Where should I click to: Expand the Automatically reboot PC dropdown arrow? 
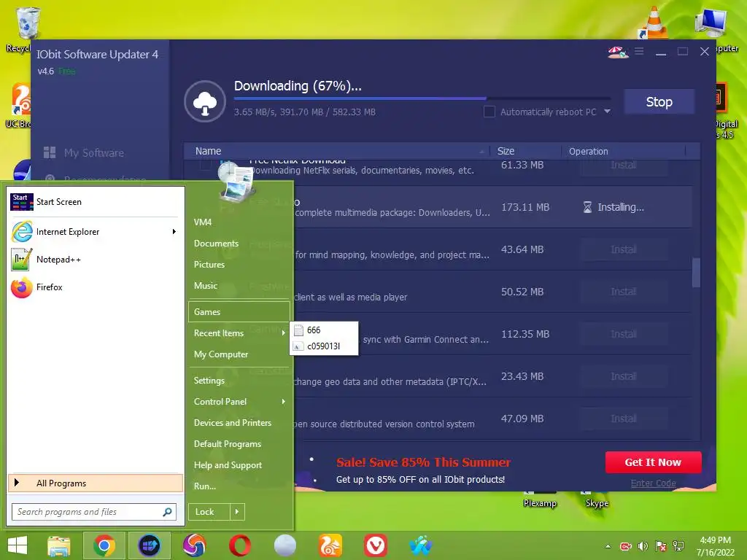point(608,112)
